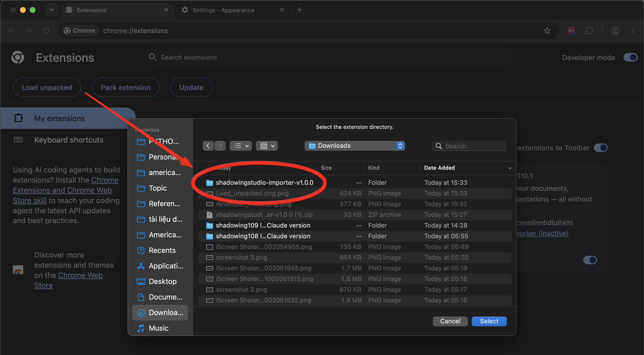
Task: Click the red recorder extension icon
Action: 572,30
